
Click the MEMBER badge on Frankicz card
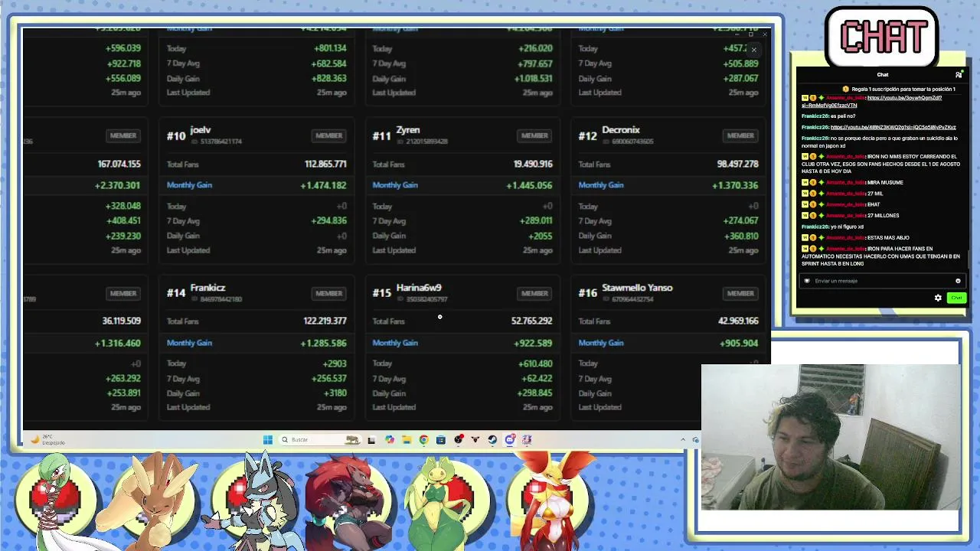point(329,293)
